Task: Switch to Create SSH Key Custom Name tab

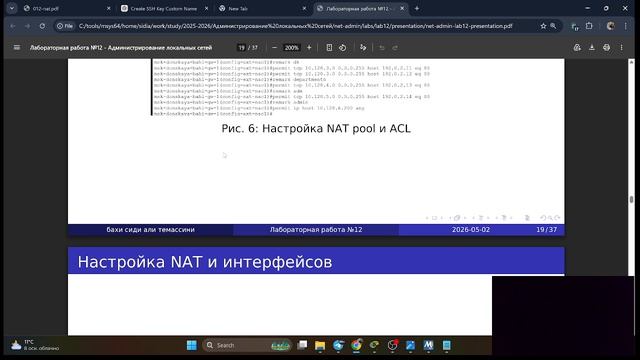Action: click(163, 8)
